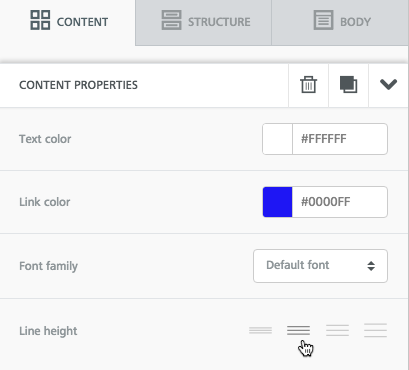
Task: Switch to the CONTENT tab
Action: (x=68, y=22)
